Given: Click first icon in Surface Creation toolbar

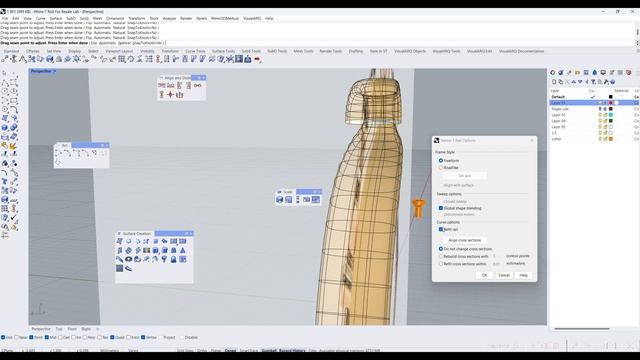Looking at the screenshot, I should (120, 241).
